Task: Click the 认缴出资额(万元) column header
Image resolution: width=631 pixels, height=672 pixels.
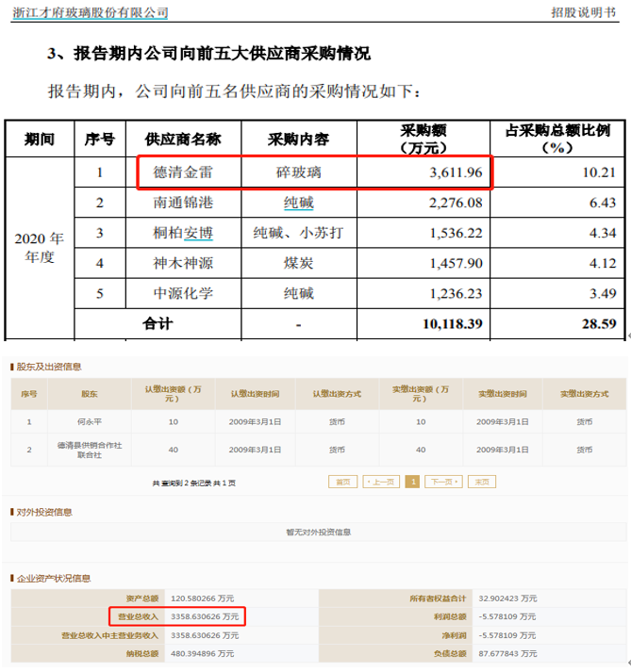Action: pyautogui.click(x=173, y=394)
